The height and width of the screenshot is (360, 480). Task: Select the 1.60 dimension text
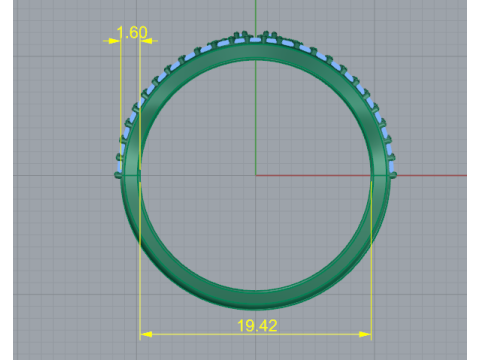pyautogui.click(x=132, y=33)
